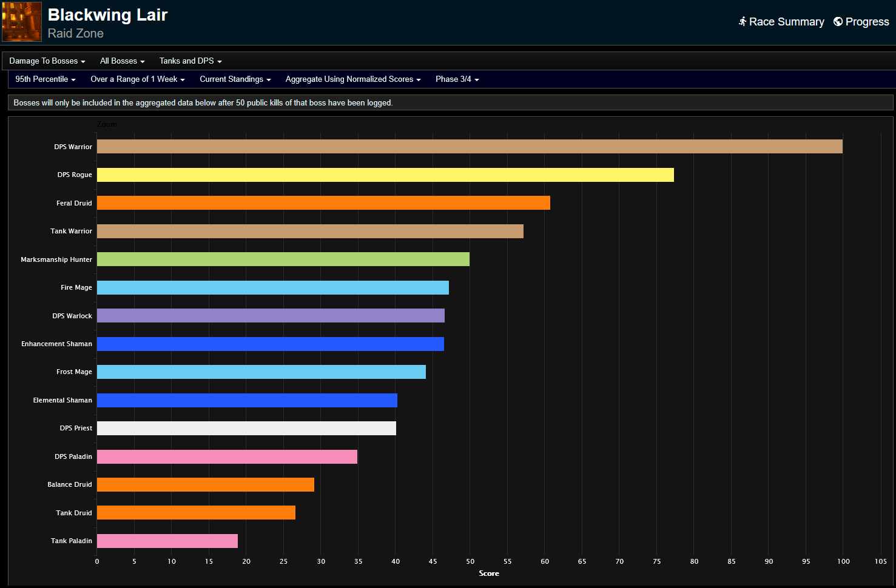This screenshot has width=896, height=588.
Task: Open Aggregate Using Normalized Scores menu
Action: click(x=352, y=79)
